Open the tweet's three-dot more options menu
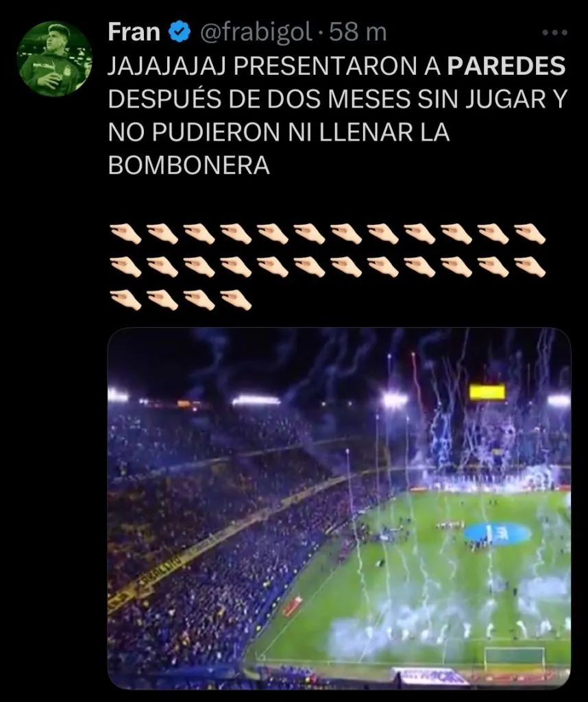588x702 pixels. tap(555, 33)
